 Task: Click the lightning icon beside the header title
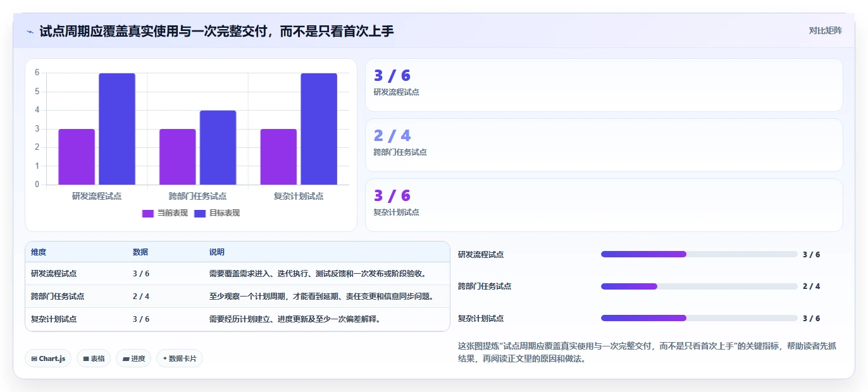(x=30, y=31)
